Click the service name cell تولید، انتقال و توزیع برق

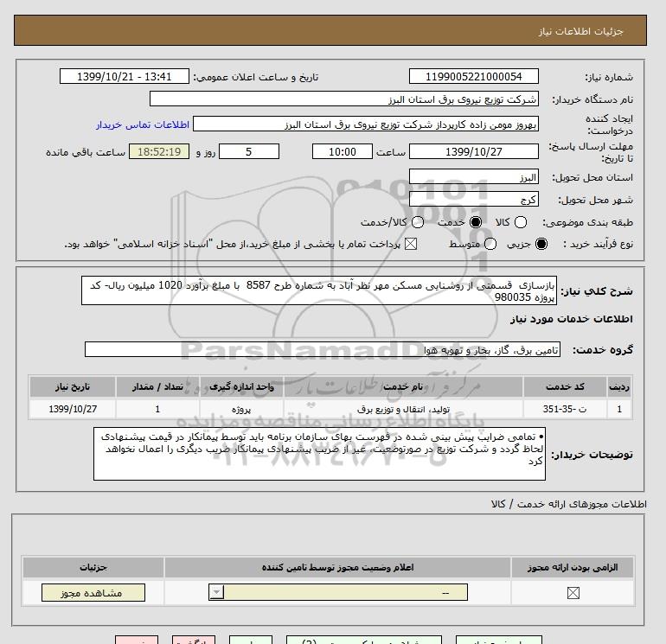pyautogui.click(x=404, y=409)
